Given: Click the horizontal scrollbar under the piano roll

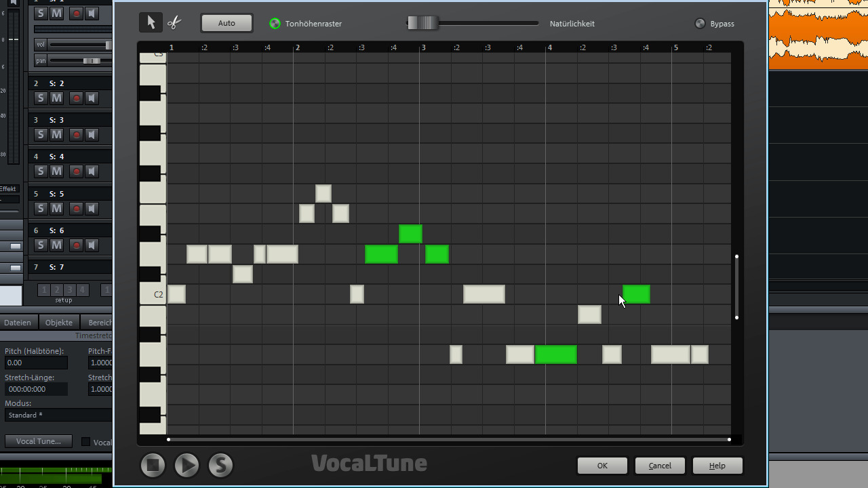Looking at the screenshot, I should point(449,439).
